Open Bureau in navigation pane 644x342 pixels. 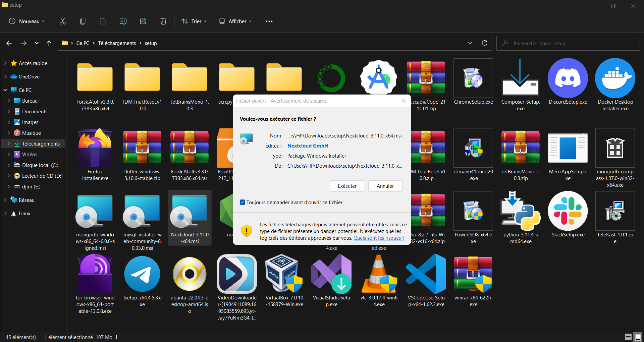30,101
